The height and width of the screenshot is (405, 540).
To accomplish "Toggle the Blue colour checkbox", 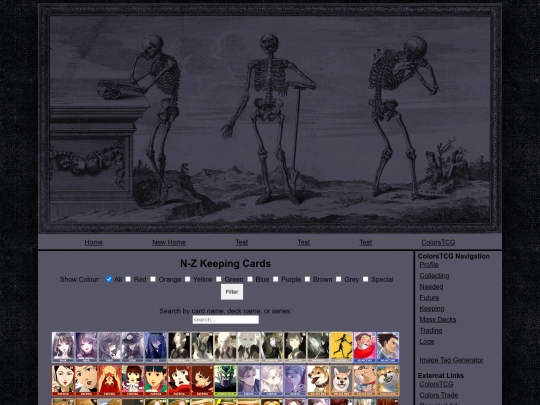I will (250, 279).
